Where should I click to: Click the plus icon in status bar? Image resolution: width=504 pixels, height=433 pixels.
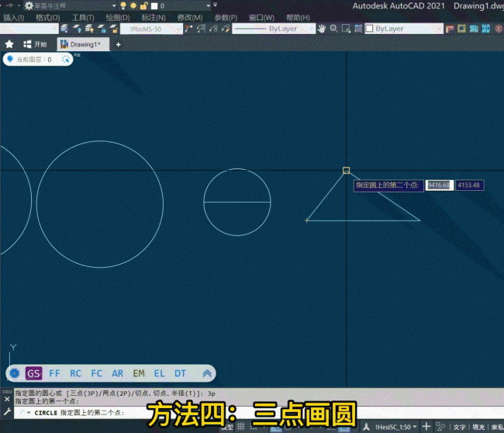coord(426,427)
